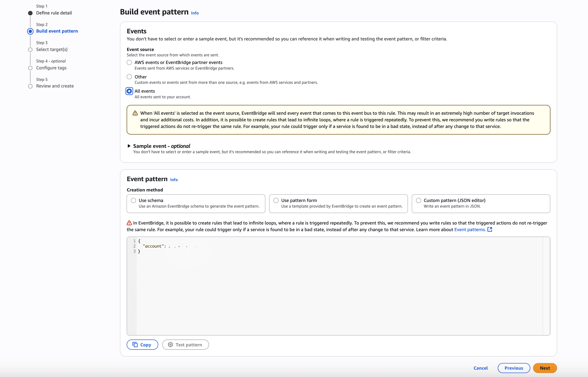588x377 pixels.
Task: Choose Custom pattern (JSON editor) creation method
Action: [x=418, y=200]
